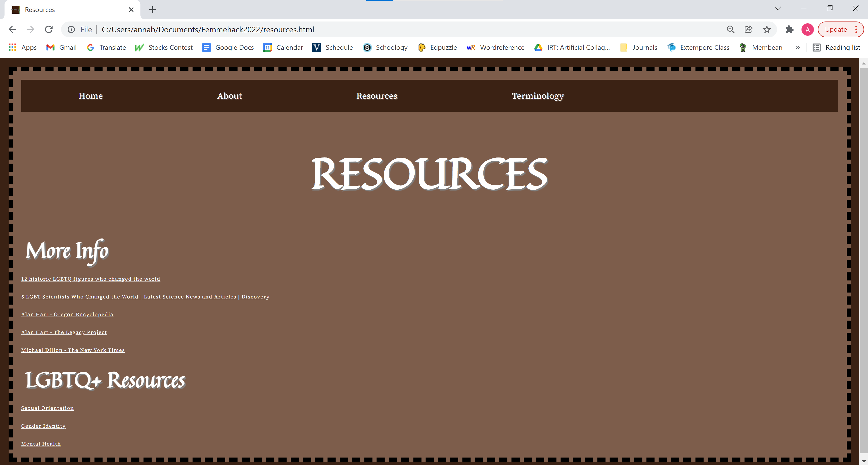The width and height of the screenshot is (868, 465).
Task: Open the zoom magnifier icon
Action: tap(730, 30)
